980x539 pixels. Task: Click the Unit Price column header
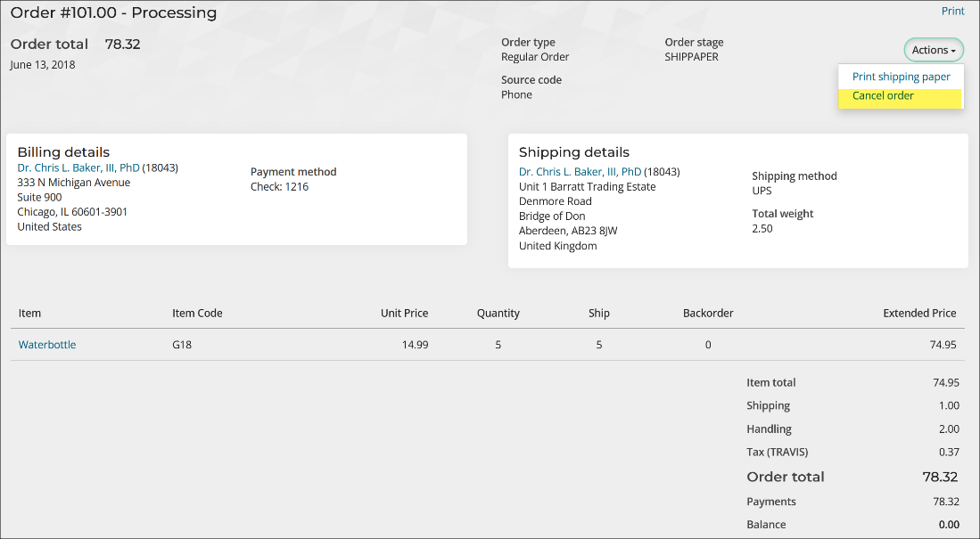coord(404,313)
